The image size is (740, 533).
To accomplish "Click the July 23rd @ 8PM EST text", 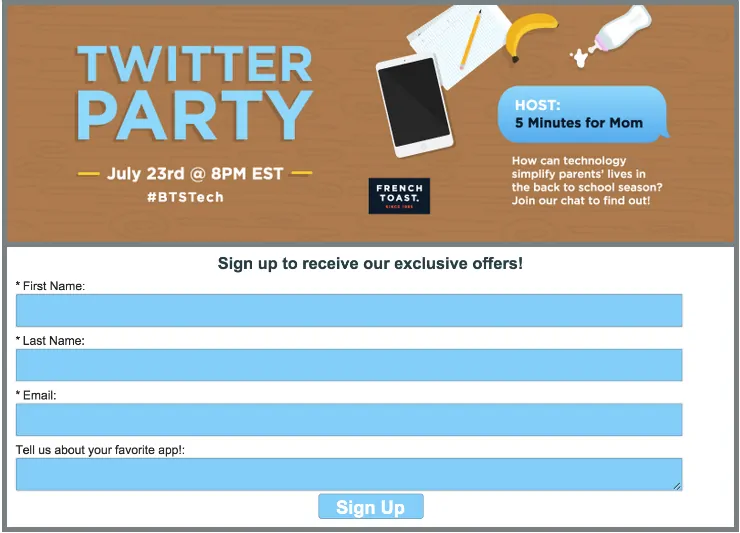I will click(x=195, y=174).
